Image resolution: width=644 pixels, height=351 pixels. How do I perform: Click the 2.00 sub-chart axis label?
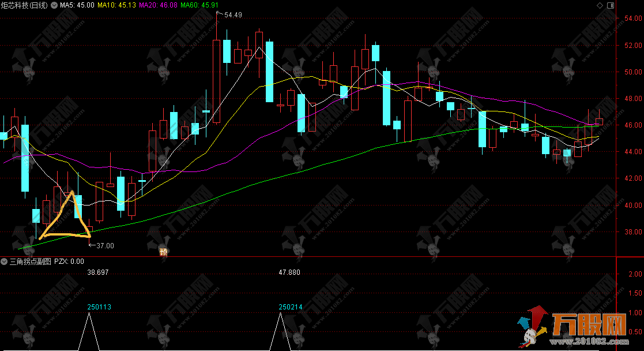pyautogui.click(x=635, y=274)
